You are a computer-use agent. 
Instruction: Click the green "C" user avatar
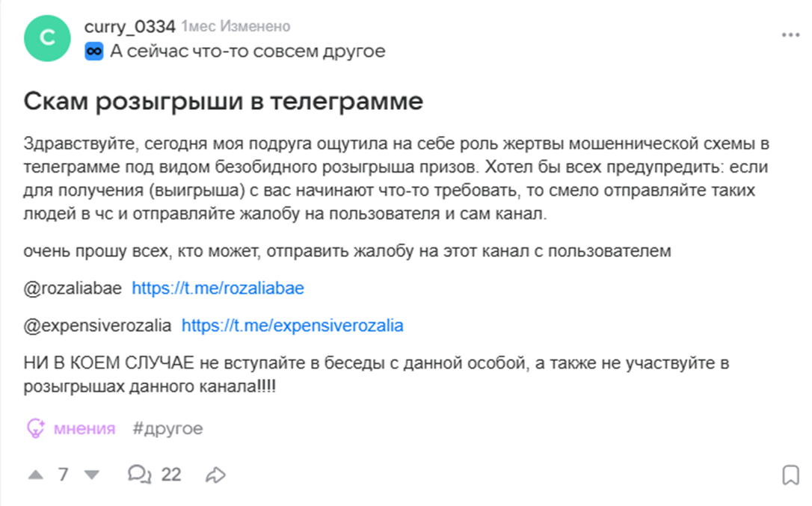coord(49,38)
